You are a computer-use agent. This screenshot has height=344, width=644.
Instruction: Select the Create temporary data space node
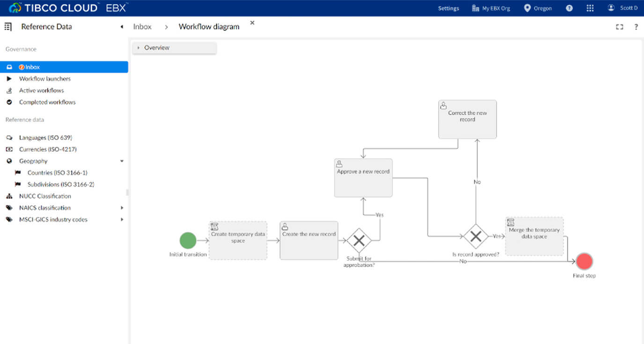pyautogui.click(x=238, y=240)
